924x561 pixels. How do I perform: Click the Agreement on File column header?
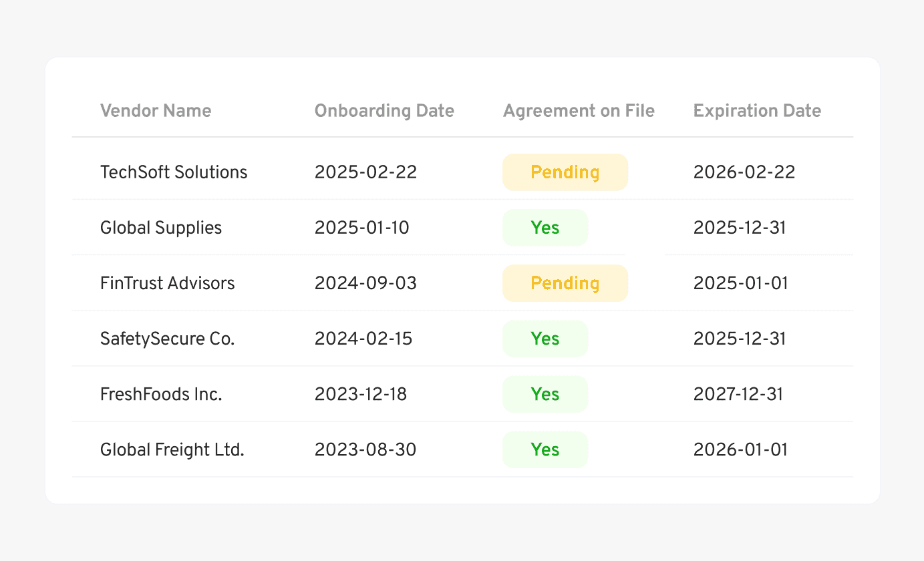click(579, 111)
